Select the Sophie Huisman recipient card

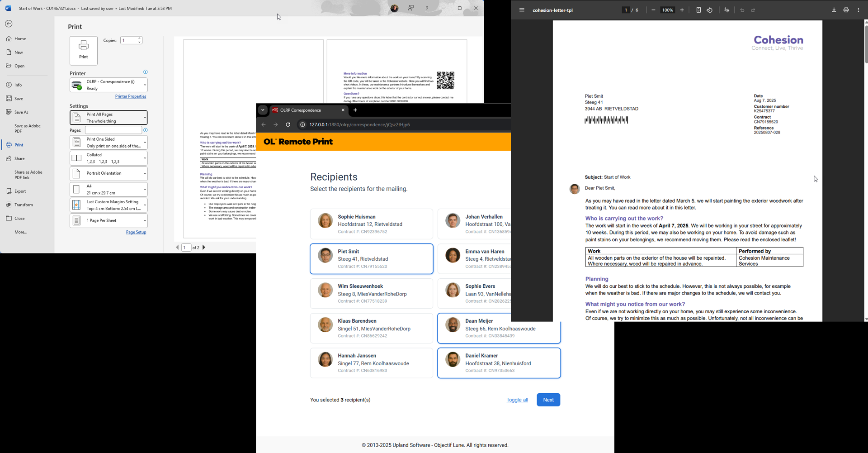(371, 224)
